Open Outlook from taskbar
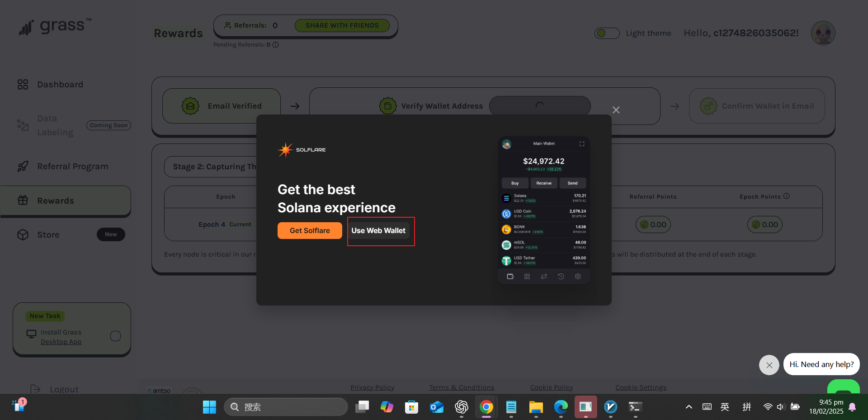868x420 pixels. coord(437,407)
